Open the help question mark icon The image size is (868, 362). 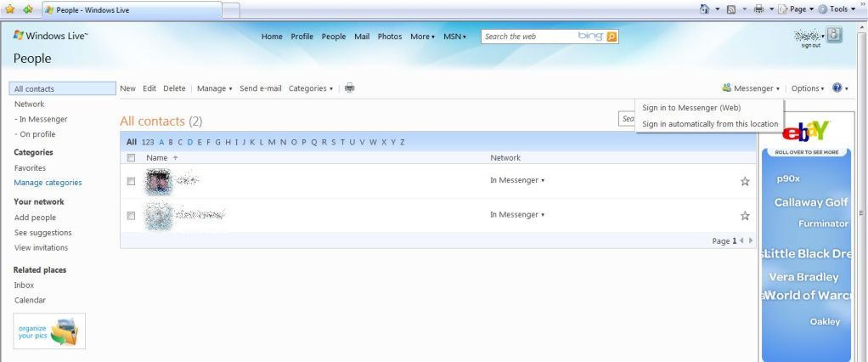[837, 88]
